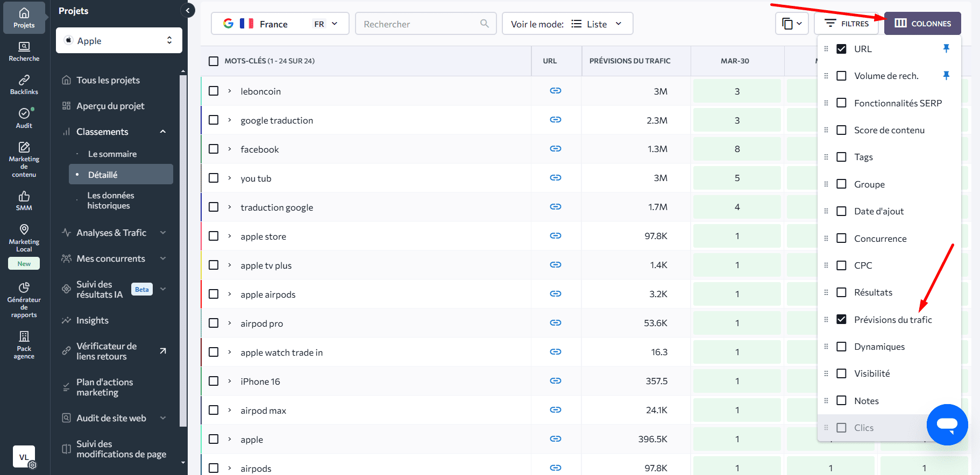Expand the apple airpods keyword row
980x475 pixels.
(x=230, y=294)
